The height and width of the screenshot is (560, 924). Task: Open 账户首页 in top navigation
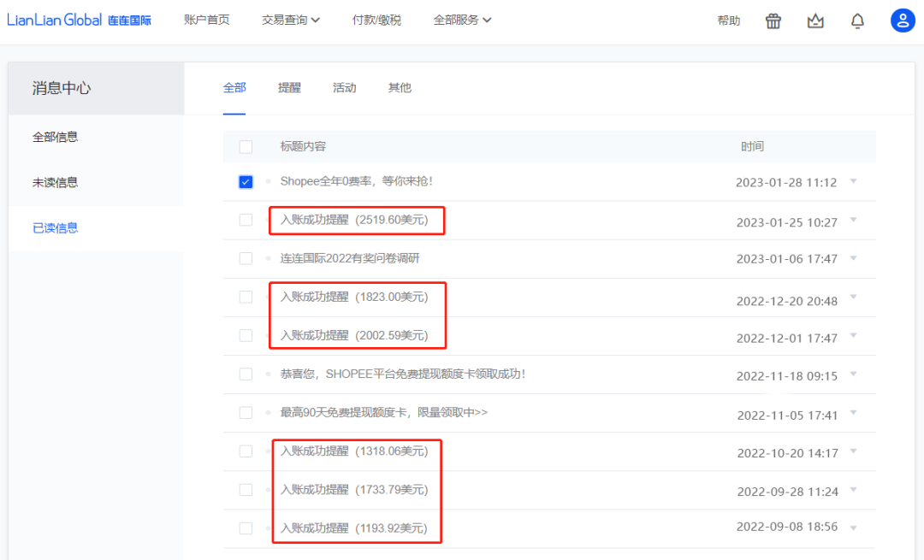click(207, 20)
